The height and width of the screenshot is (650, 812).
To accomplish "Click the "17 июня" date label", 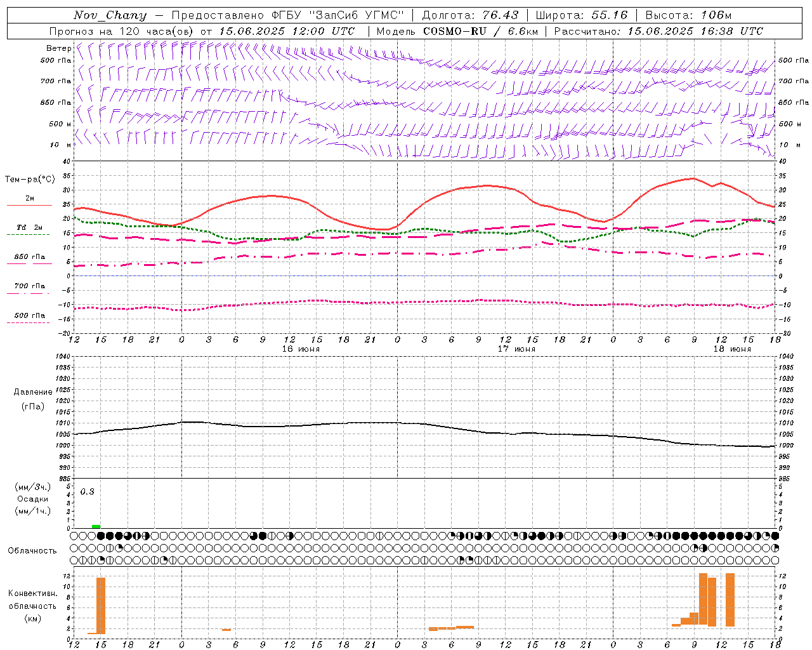I will pyautogui.click(x=516, y=348).
